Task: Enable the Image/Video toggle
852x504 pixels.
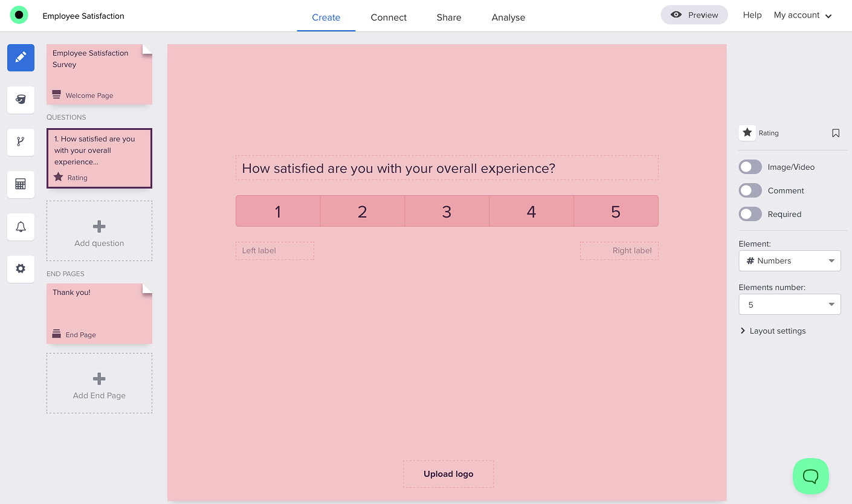Action: click(750, 167)
